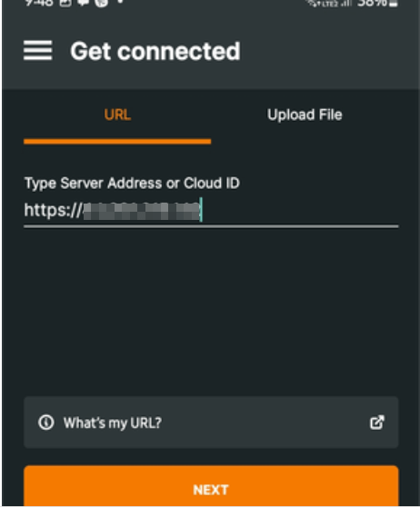420x508 pixels.
Task: Place cursor on the https:// prefix text
Action: coord(53,211)
